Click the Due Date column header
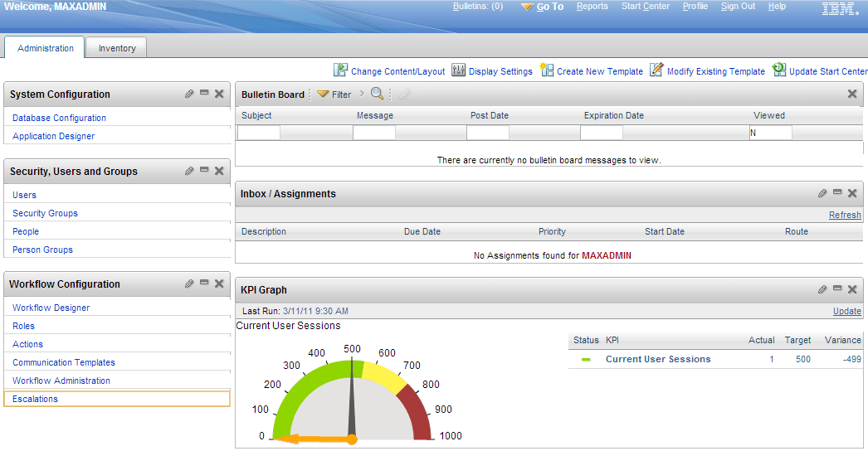868x451 pixels. pyautogui.click(x=422, y=231)
